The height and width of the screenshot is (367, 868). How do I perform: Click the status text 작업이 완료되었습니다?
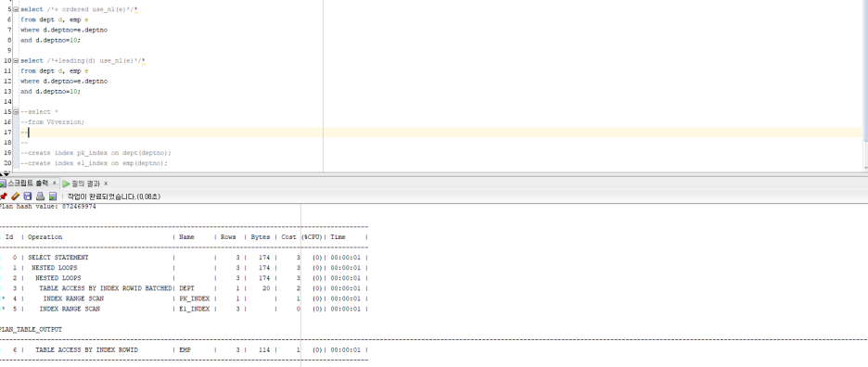[x=114, y=196]
